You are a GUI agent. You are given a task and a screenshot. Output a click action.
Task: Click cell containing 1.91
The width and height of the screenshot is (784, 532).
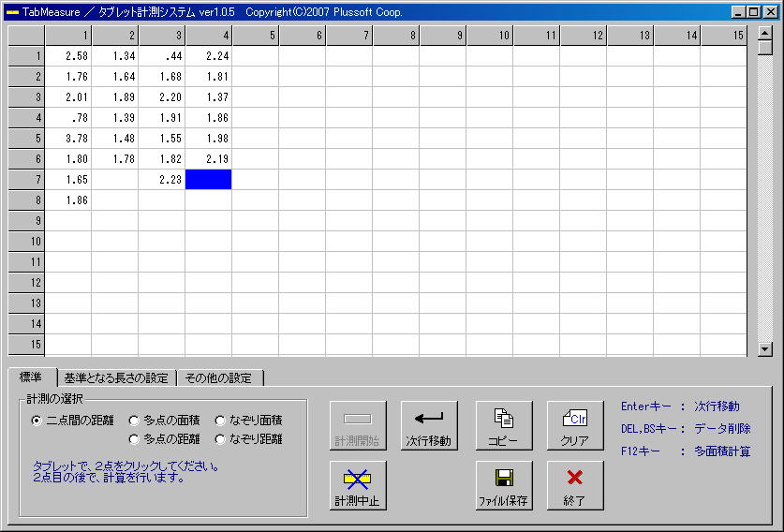click(162, 118)
